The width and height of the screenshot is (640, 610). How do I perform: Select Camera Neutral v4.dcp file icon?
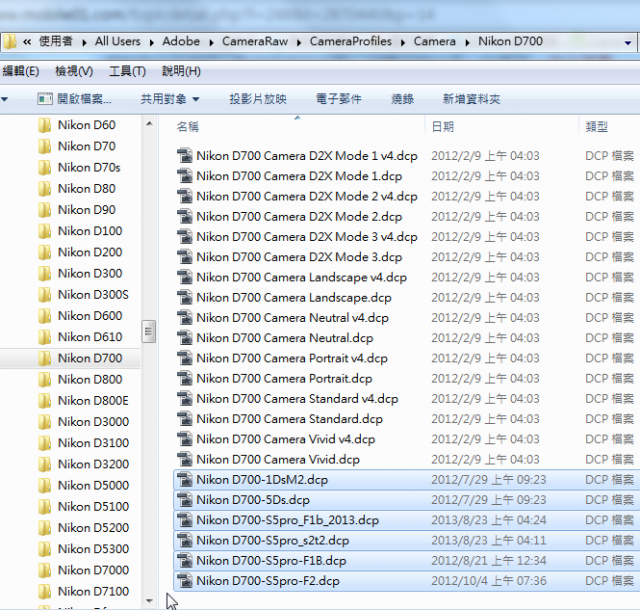[x=185, y=318]
